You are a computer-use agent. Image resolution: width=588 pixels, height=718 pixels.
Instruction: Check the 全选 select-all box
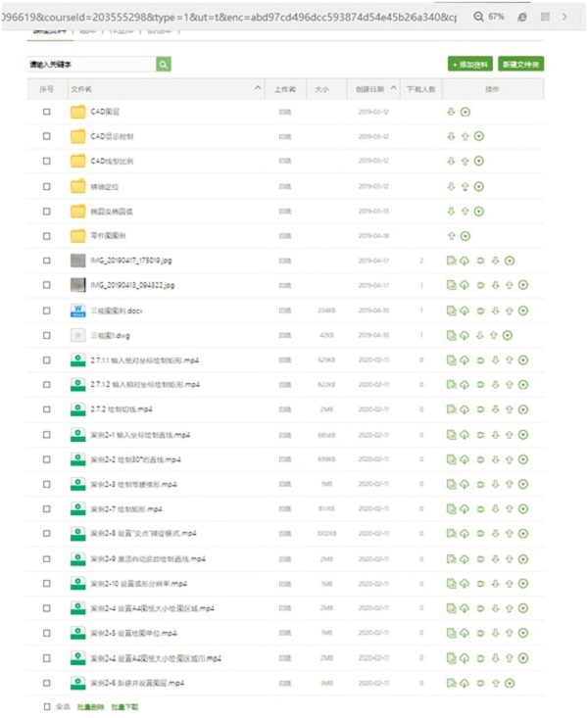(x=46, y=705)
